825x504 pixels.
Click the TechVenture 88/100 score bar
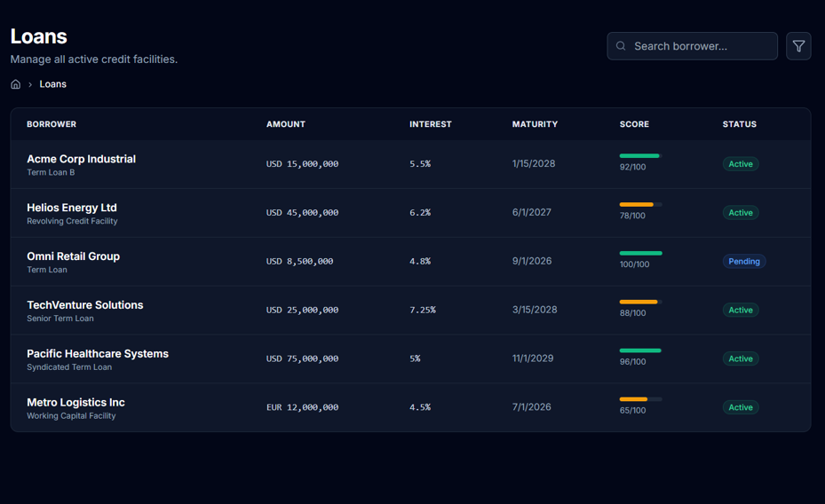pos(640,302)
